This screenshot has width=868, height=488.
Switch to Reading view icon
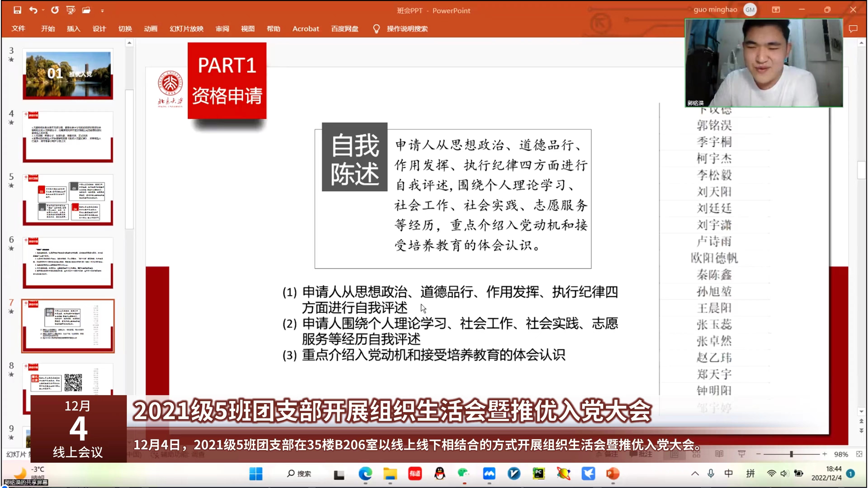pos(719,454)
